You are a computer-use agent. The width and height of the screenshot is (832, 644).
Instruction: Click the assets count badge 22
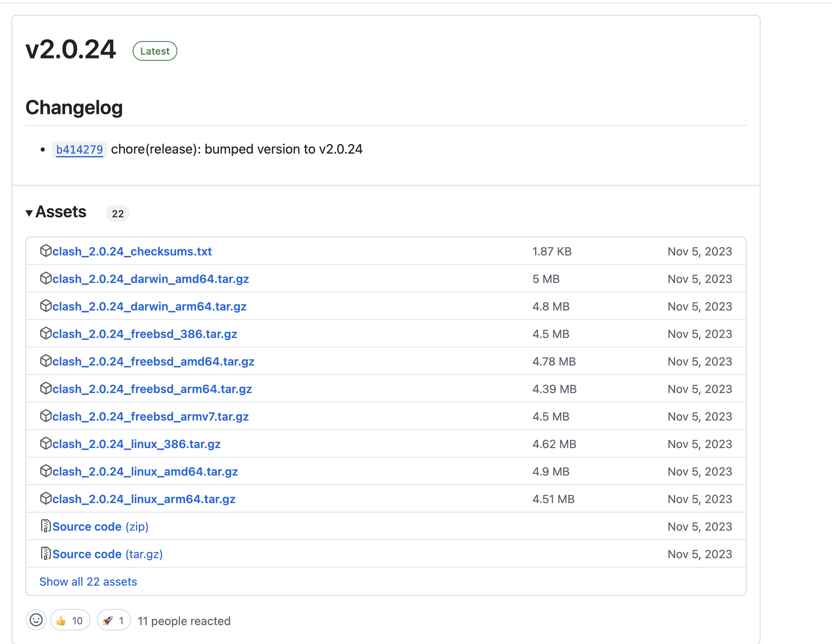point(117,214)
